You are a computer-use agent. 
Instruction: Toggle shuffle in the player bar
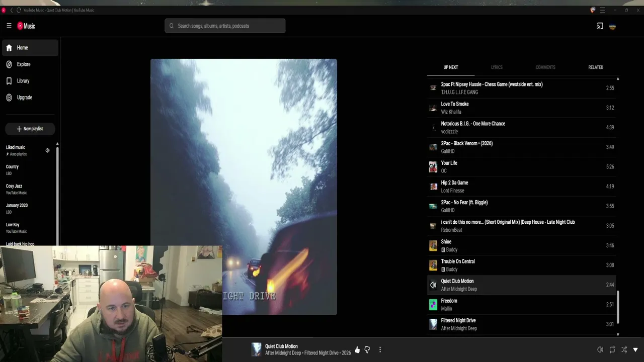click(x=624, y=350)
